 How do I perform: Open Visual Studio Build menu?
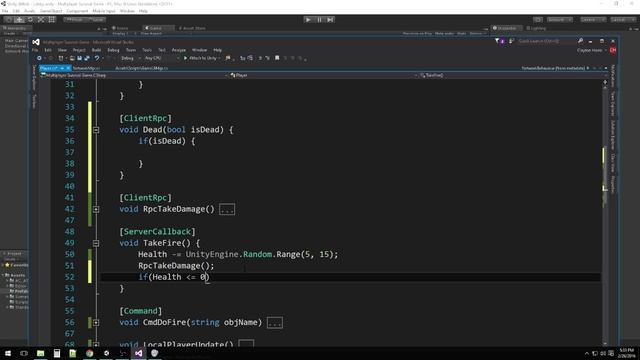pyautogui.click(x=96, y=50)
